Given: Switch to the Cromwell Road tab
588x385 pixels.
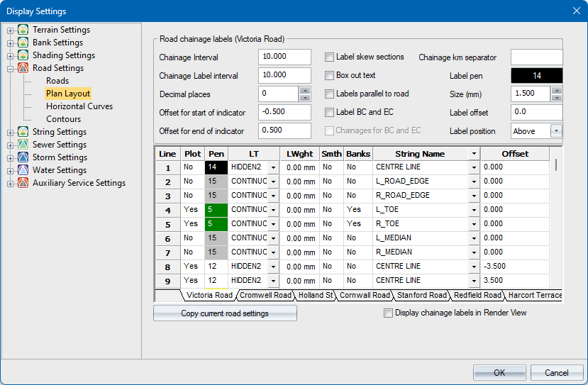Looking at the screenshot, I should click(x=265, y=295).
